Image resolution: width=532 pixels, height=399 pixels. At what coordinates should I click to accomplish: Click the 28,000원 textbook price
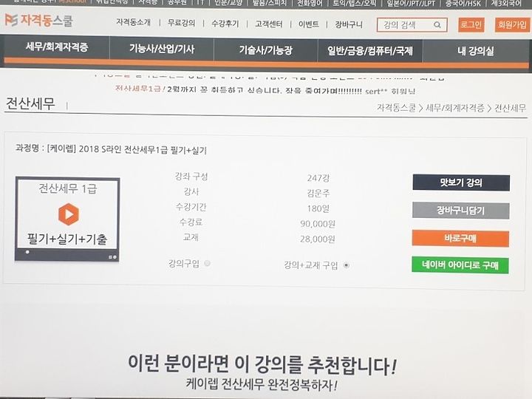318,239
